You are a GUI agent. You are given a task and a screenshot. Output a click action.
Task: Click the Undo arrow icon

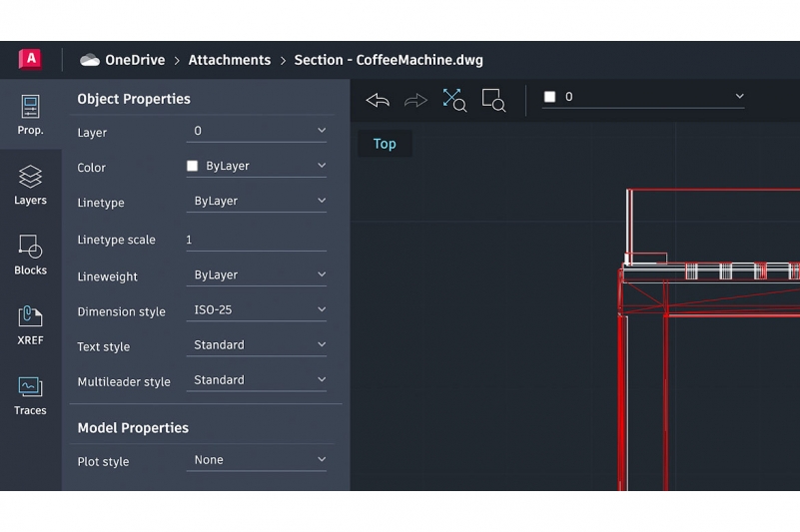click(379, 100)
